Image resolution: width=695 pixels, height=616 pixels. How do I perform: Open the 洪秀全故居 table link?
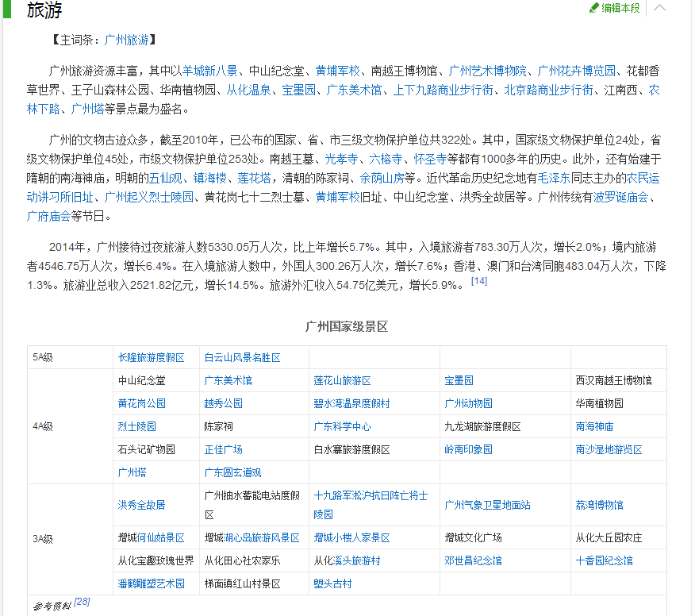(142, 506)
